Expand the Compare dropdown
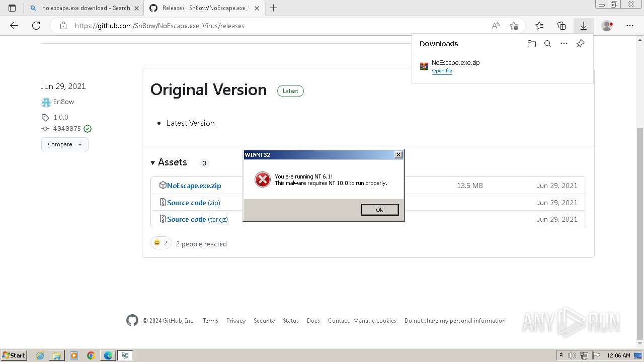Image resolution: width=644 pixels, height=362 pixels. [65, 144]
